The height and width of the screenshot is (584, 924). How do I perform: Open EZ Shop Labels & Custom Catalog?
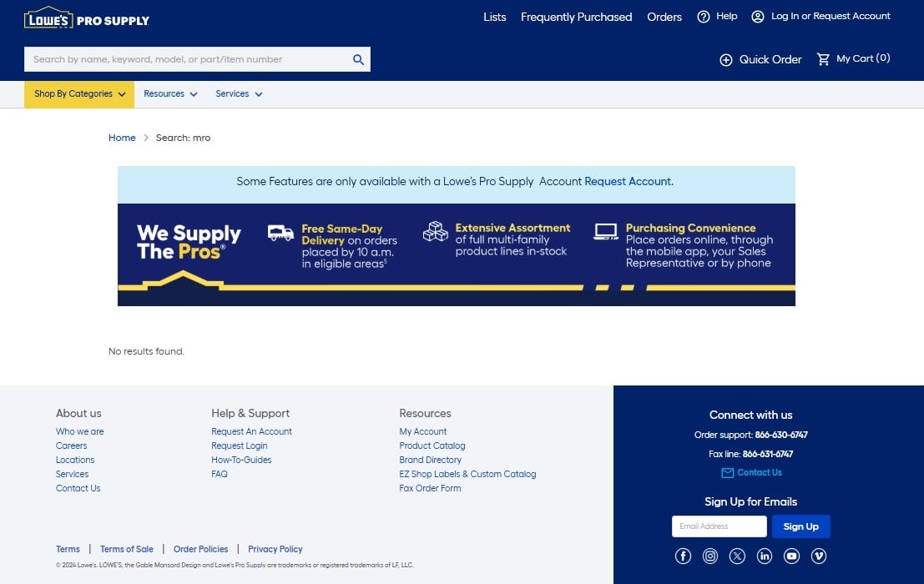(x=468, y=474)
